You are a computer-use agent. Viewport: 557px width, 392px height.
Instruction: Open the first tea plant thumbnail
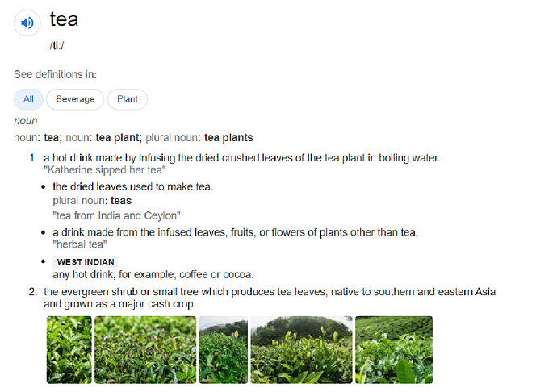tap(69, 349)
